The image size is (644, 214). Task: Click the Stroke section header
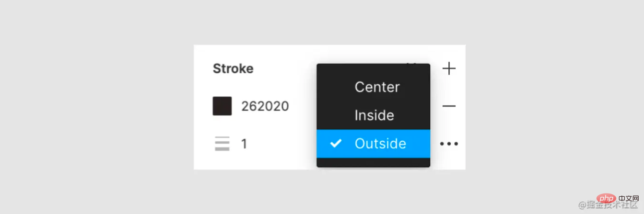tap(233, 69)
